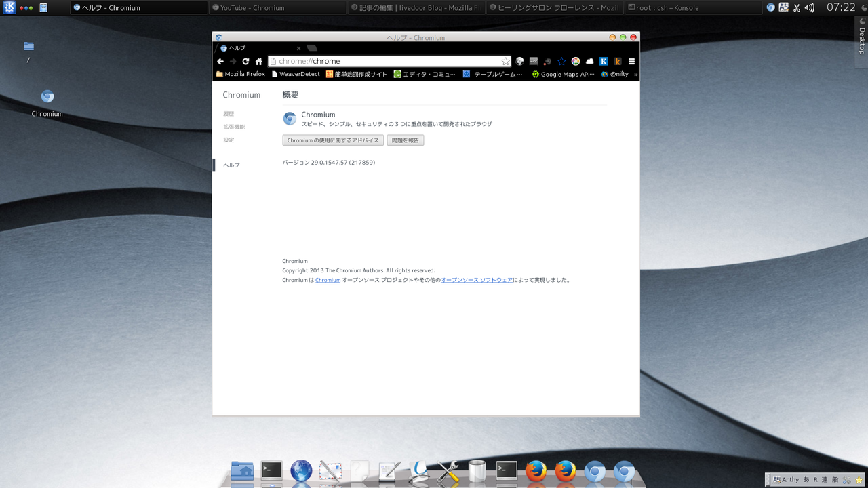The width and height of the screenshot is (868, 488).
Task: Click the grey globe extension icon
Action: click(520, 61)
